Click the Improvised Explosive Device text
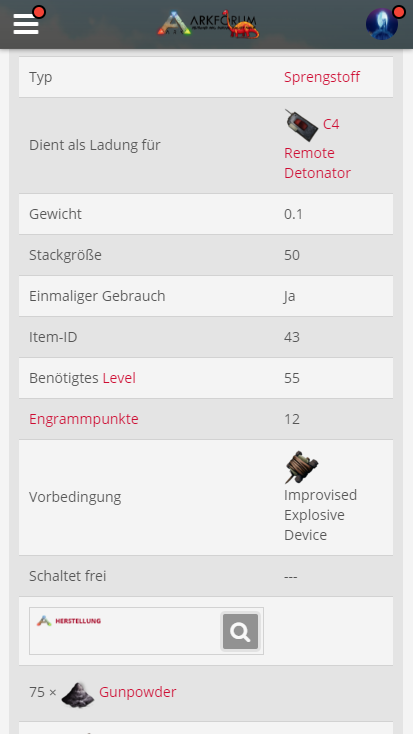413x734 pixels. pyautogui.click(x=320, y=515)
